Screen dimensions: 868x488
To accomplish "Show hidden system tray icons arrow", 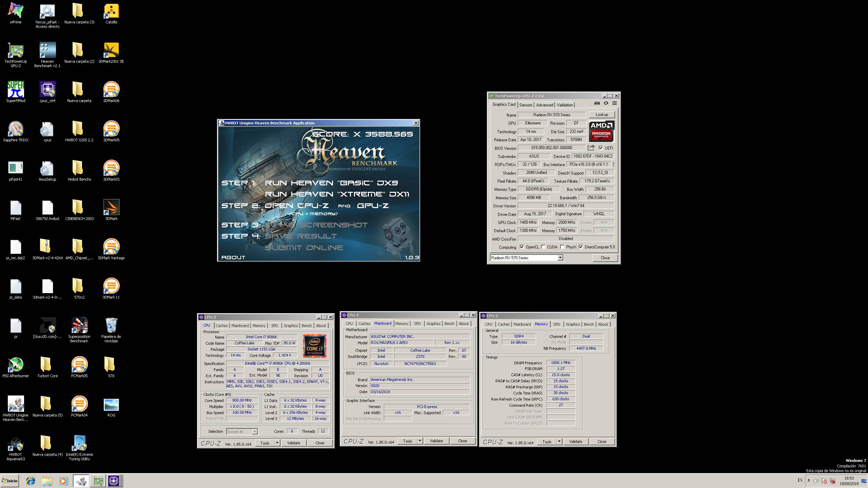I will pyautogui.click(x=809, y=481).
